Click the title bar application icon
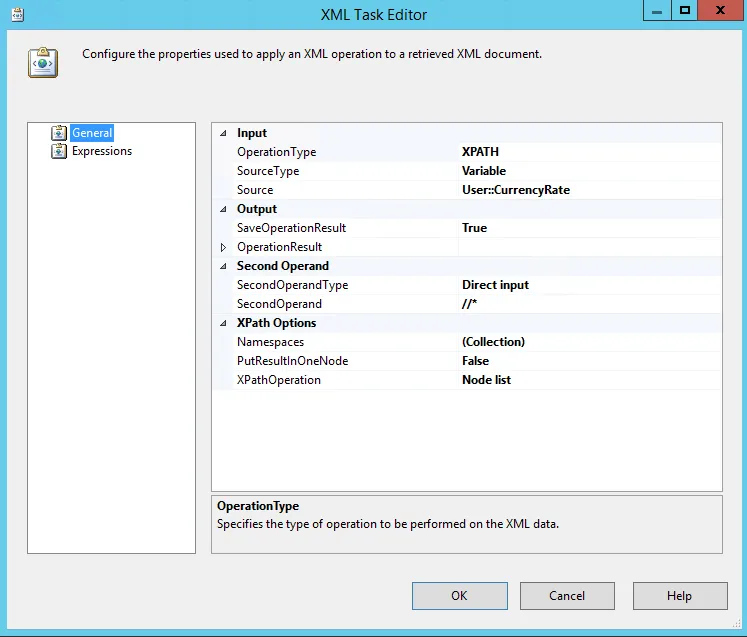Screen dimensions: 747x637 18,15
